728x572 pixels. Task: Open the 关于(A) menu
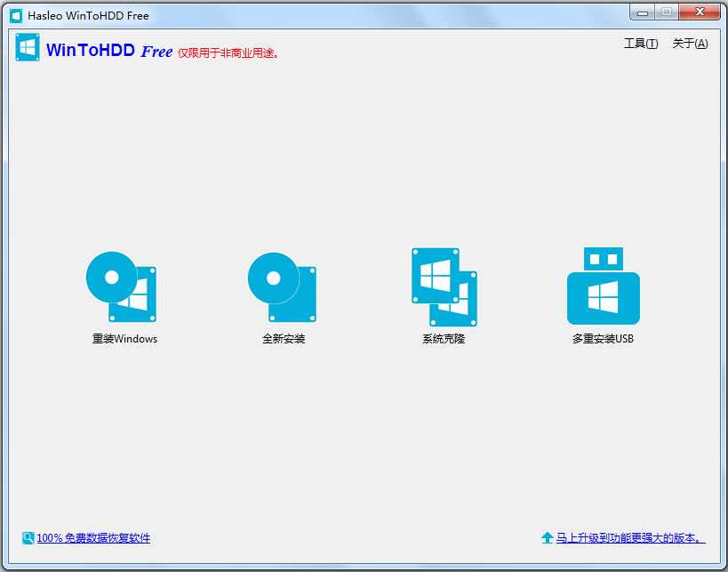point(690,44)
